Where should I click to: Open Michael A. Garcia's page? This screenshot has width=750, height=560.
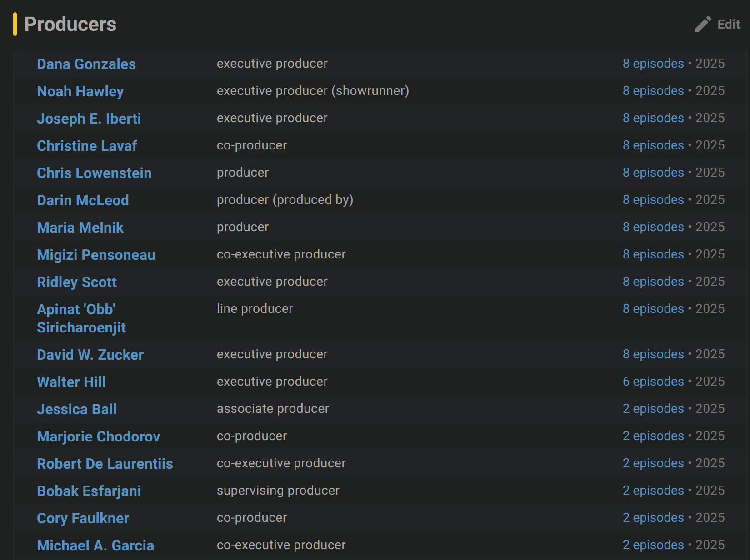(95, 545)
